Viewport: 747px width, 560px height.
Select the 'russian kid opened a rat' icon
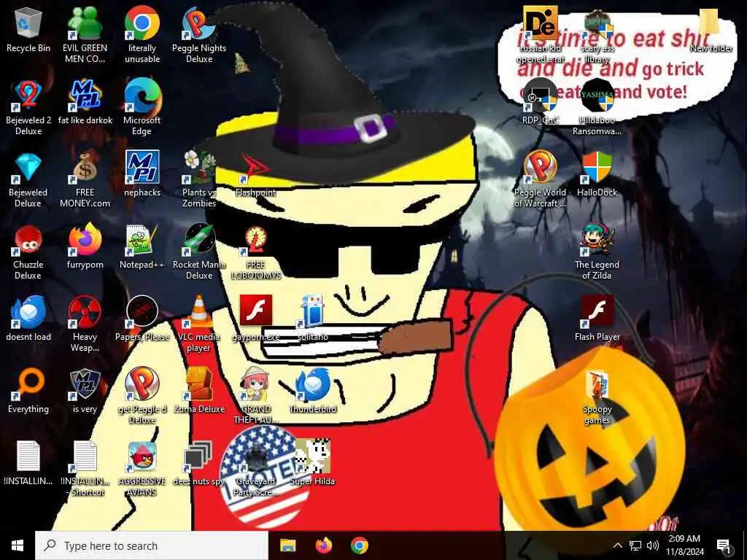(541, 23)
